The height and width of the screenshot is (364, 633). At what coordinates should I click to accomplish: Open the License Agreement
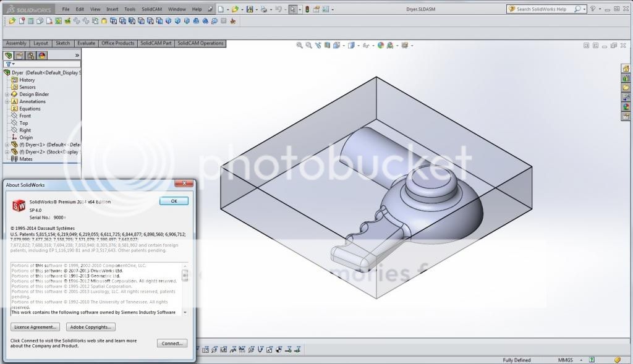35,328
